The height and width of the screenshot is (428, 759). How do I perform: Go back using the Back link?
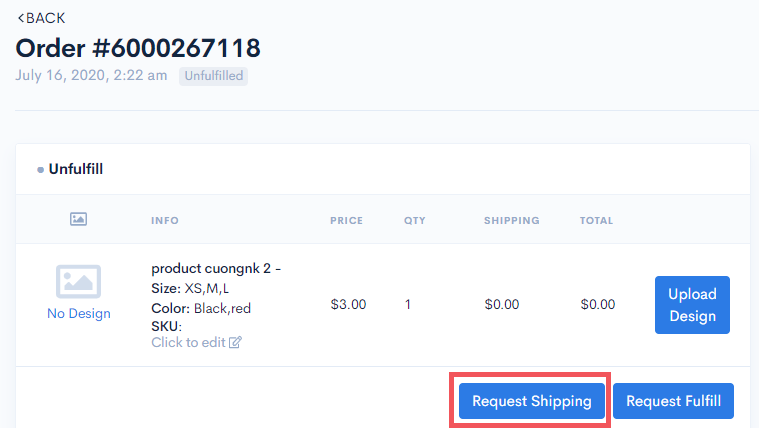(41, 18)
